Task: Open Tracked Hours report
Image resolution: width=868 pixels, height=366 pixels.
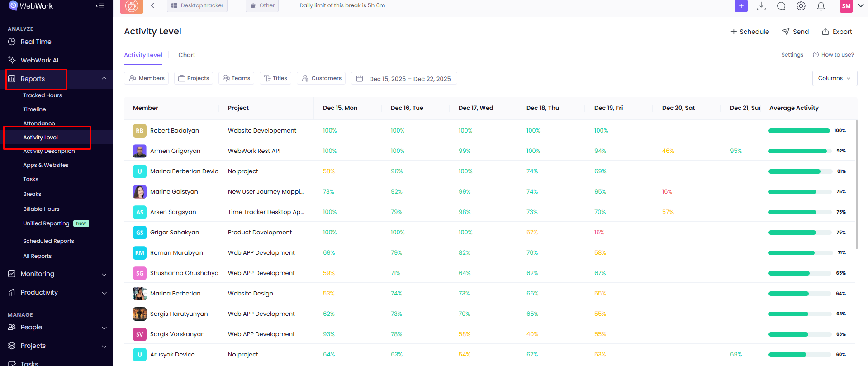Action: [x=43, y=95]
